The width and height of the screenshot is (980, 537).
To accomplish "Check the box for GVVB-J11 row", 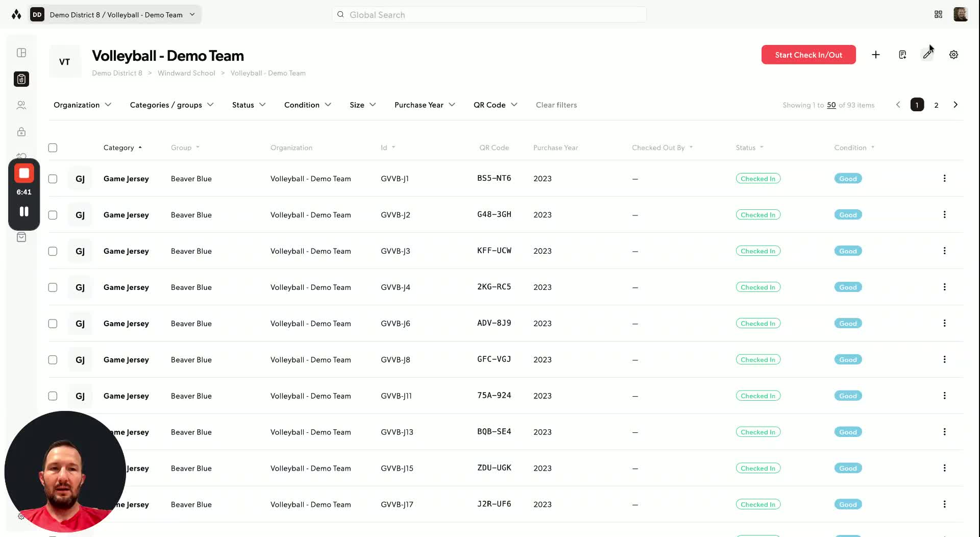I will pos(53,396).
